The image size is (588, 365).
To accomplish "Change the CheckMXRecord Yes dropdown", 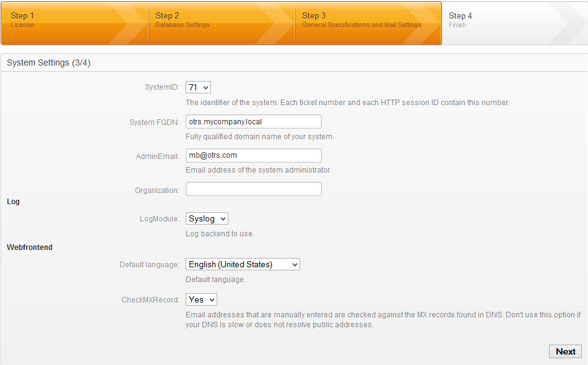I will (201, 300).
